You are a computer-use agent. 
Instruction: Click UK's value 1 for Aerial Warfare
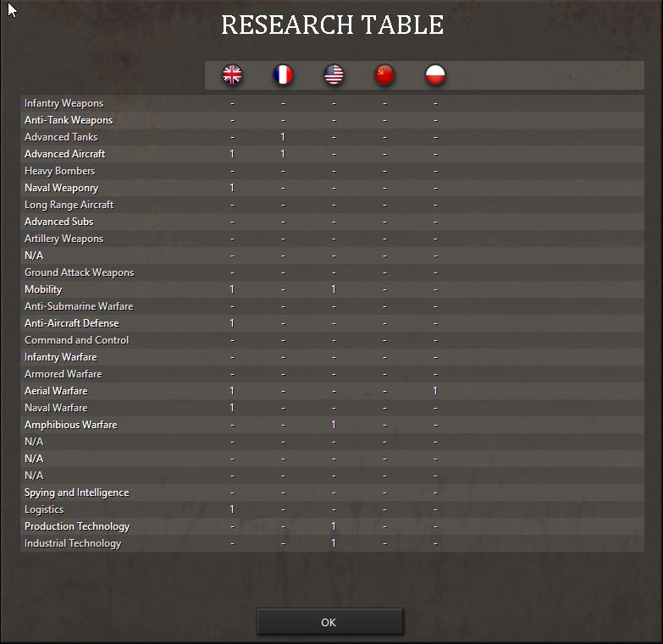[232, 391]
